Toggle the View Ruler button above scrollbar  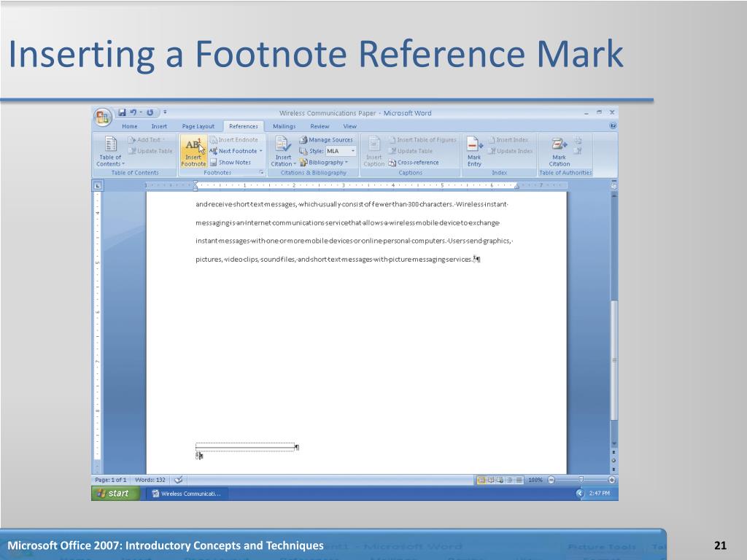(614, 185)
